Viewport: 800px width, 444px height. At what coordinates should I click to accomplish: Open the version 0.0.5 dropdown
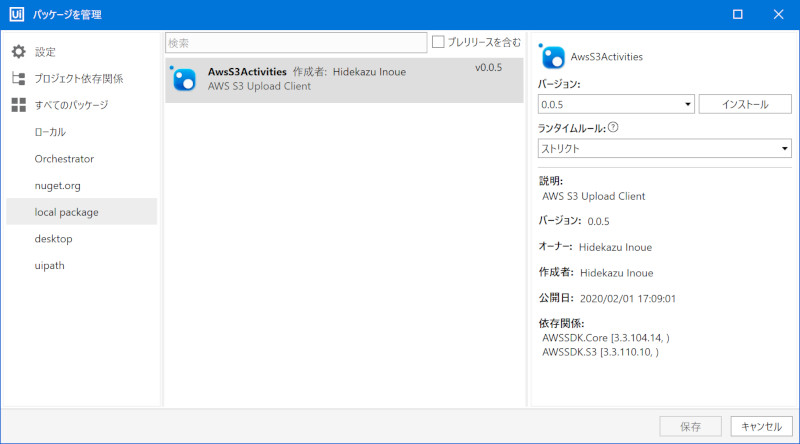click(x=615, y=104)
